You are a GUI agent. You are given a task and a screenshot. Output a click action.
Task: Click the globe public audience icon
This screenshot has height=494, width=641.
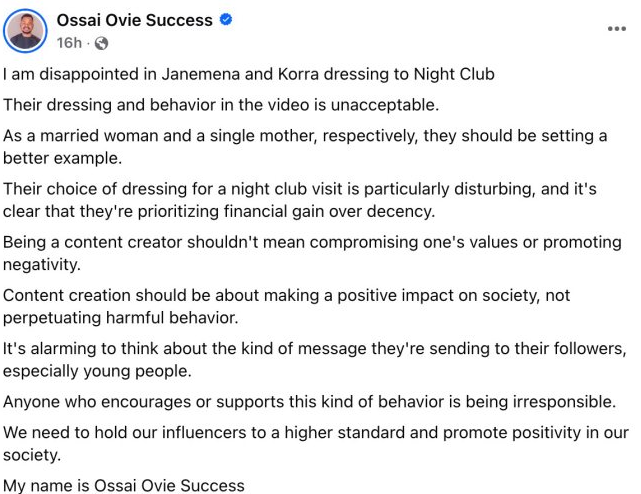pyautogui.click(x=101, y=43)
